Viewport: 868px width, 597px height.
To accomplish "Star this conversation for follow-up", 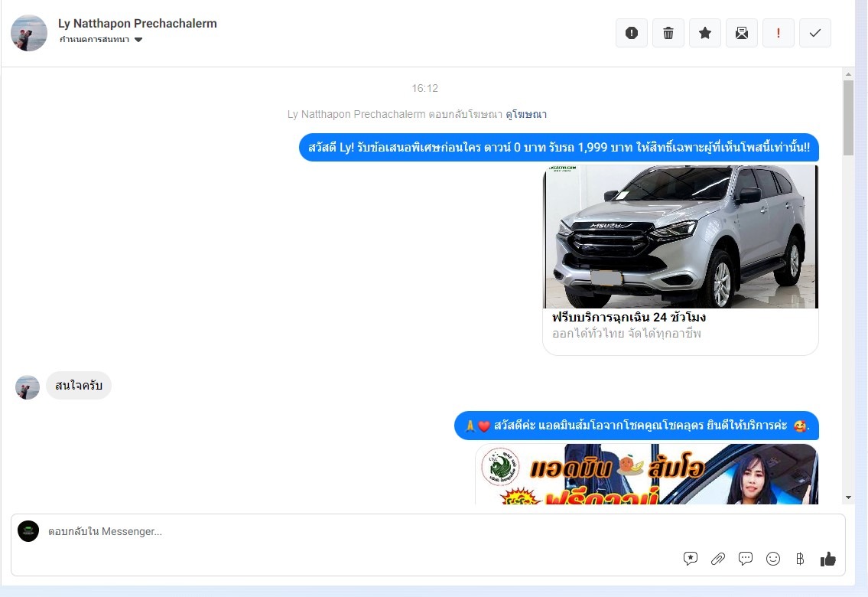I will [704, 33].
